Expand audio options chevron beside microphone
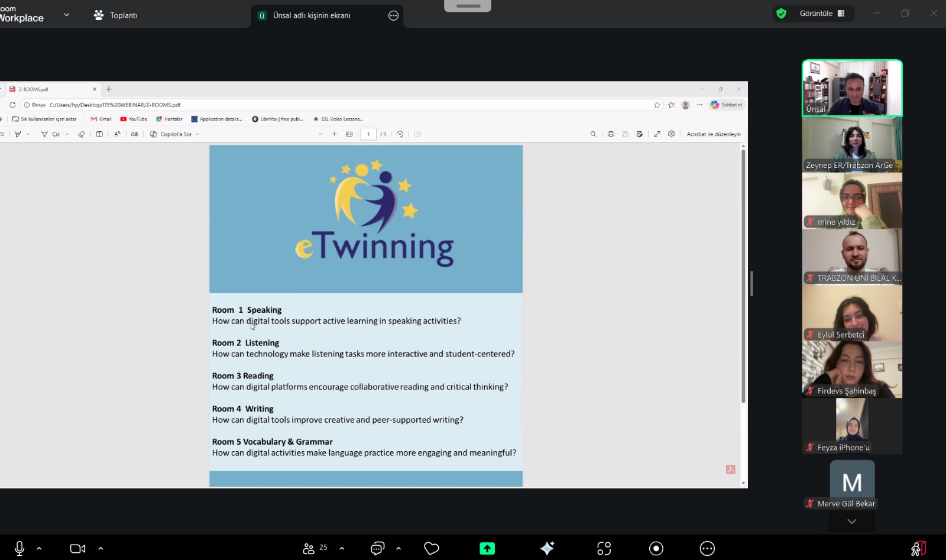Screen dimensions: 946x560 39,549
